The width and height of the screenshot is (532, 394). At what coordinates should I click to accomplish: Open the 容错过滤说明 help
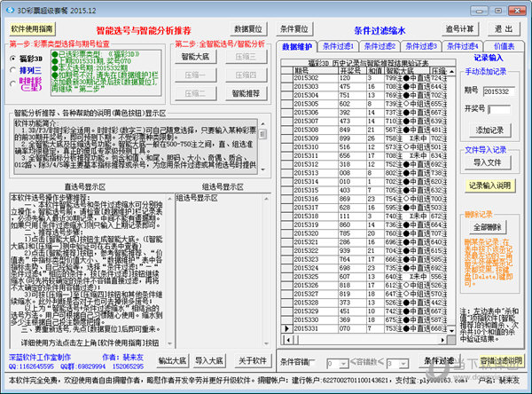click(502, 361)
